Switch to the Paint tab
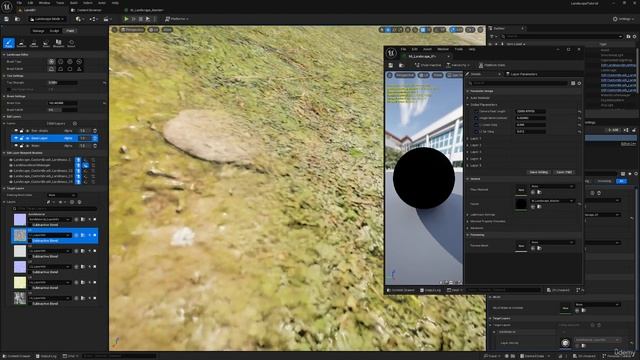640x360 pixels. pyautogui.click(x=70, y=31)
